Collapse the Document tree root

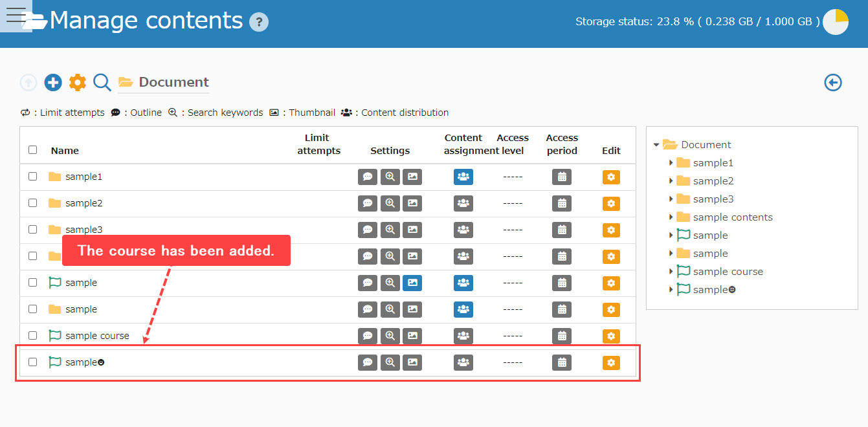(x=656, y=145)
